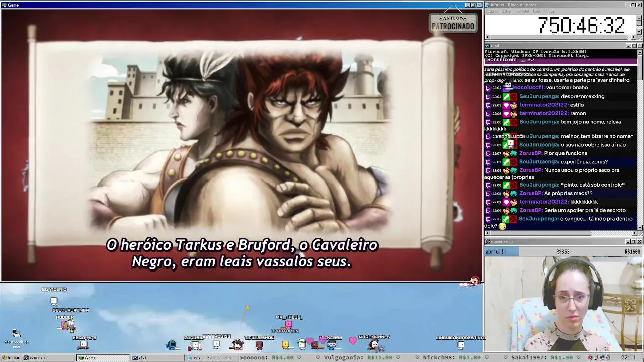
Task: Click the Bloco de notas title icon
Action: pos(488,5)
